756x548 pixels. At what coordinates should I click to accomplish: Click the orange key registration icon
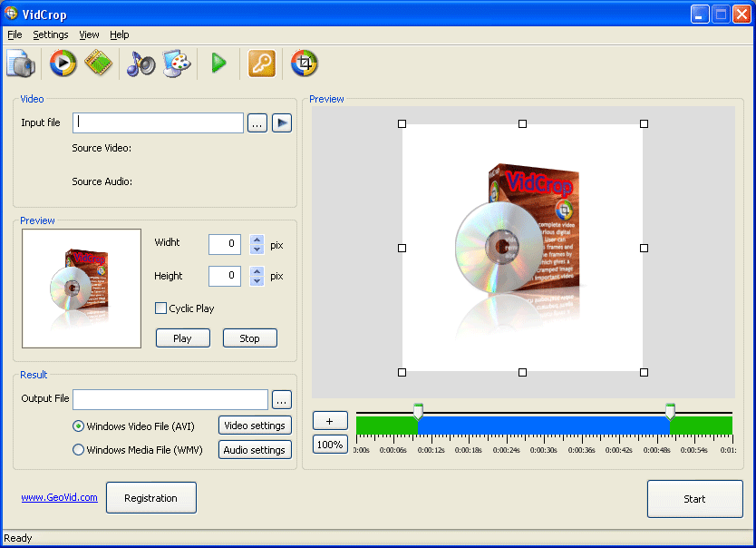(262, 64)
